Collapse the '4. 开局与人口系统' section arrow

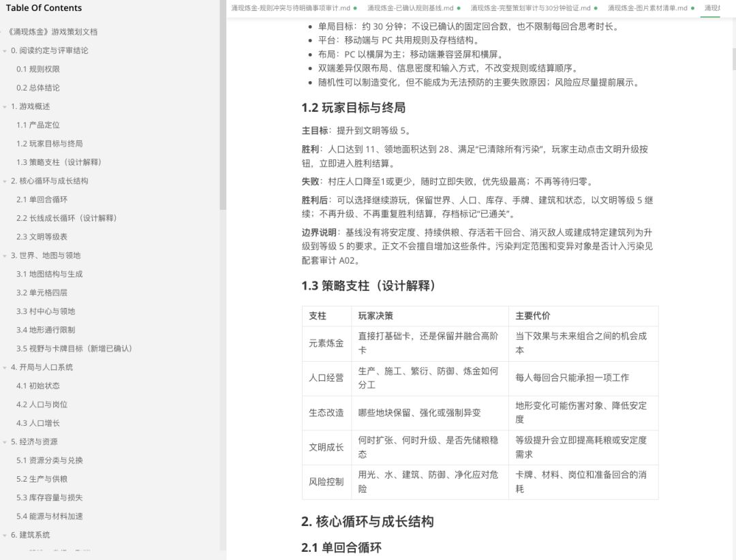click(5, 368)
